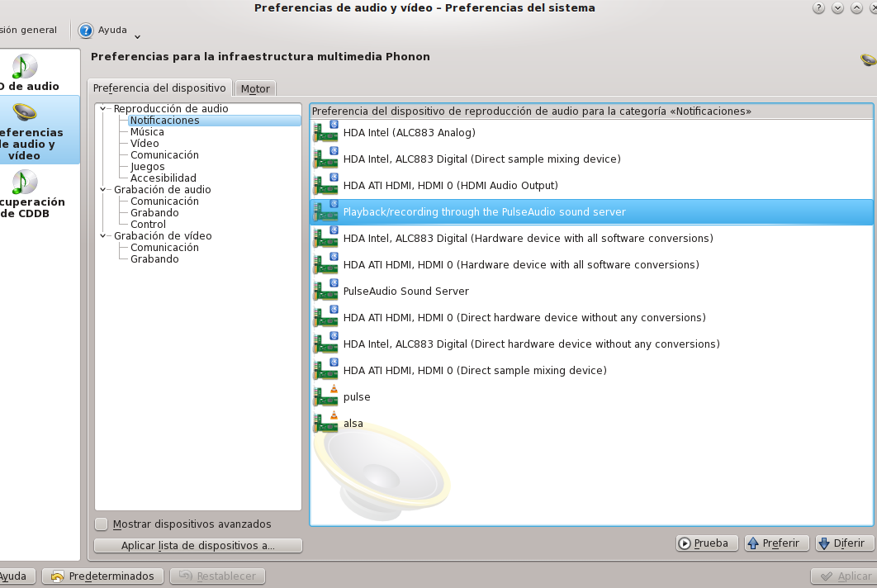The image size is (877, 588).
Task: Select Comunicación under Reproducción de audio
Action: pyautogui.click(x=164, y=155)
